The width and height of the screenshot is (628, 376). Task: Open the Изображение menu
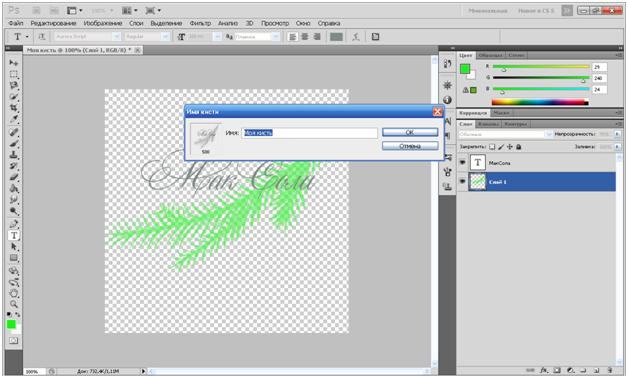point(103,23)
